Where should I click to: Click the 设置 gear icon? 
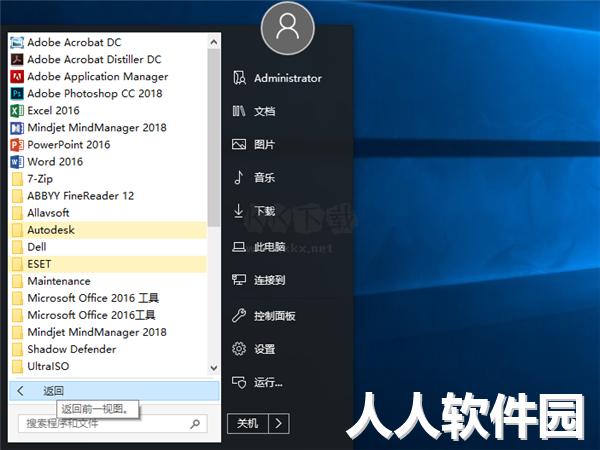tap(239, 349)
